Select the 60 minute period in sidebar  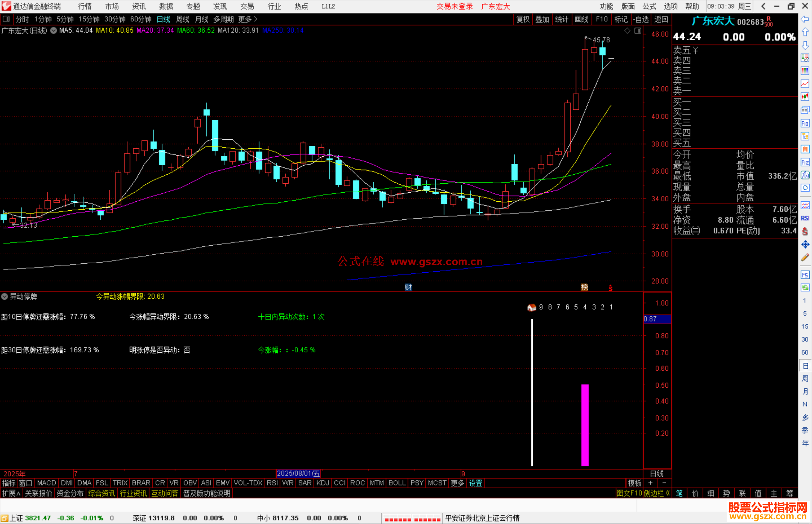click(805, 352)
